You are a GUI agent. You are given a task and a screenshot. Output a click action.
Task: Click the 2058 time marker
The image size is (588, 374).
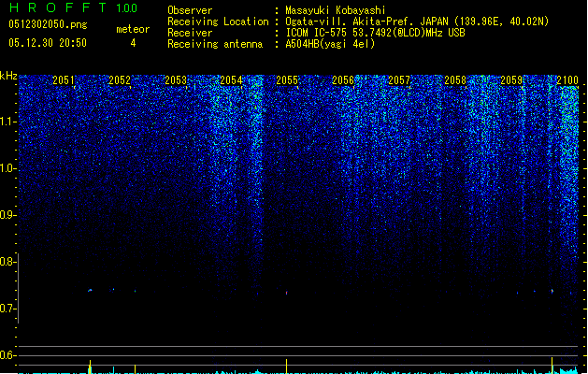click(x=455, y=80)
